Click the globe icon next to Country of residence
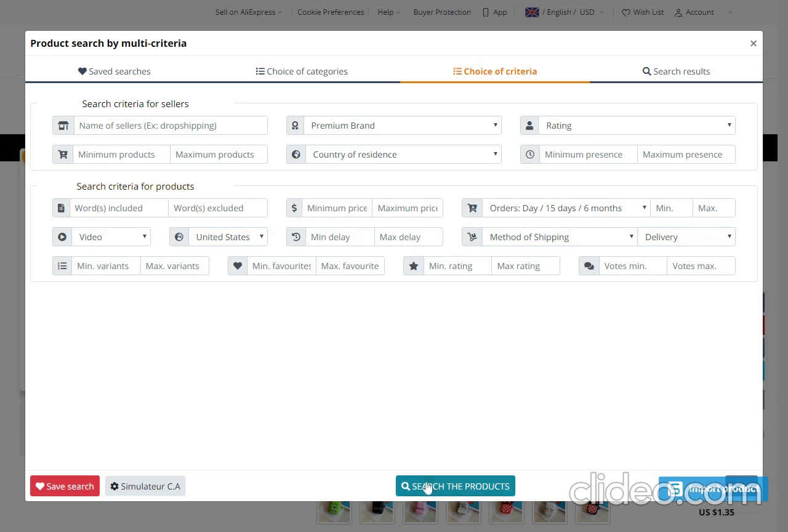This screenshot has width=788, height=532. (296, 154)
